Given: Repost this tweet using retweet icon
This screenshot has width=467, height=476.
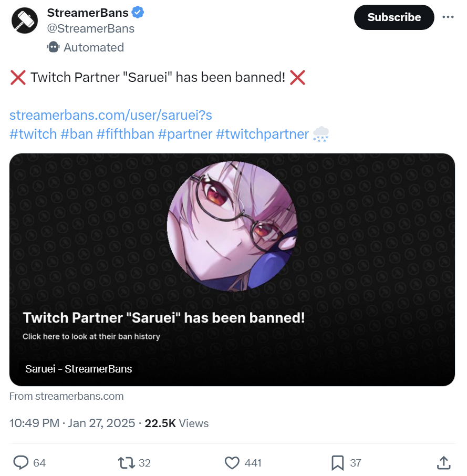Looking at the screenshot, I should tap(126, 462).
